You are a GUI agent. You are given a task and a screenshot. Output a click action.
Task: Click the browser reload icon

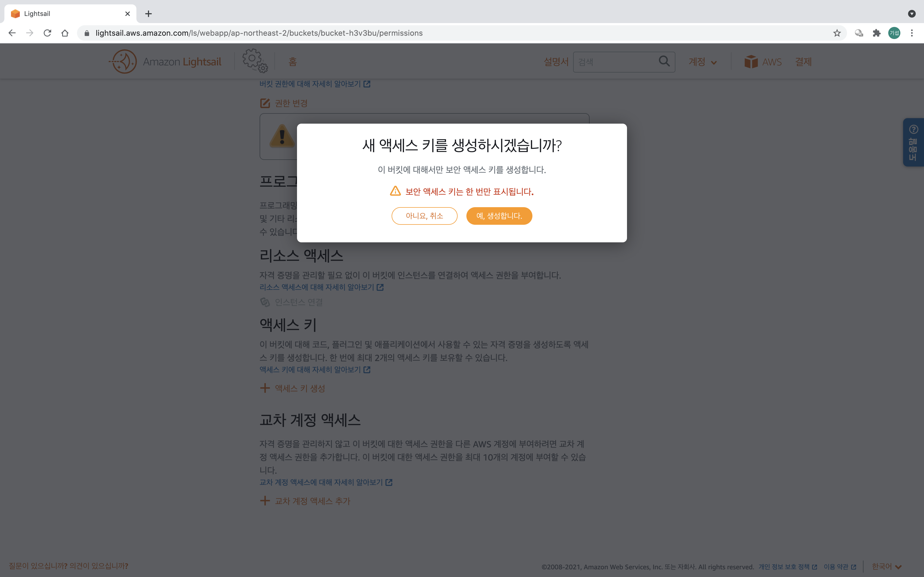(47, 33)
